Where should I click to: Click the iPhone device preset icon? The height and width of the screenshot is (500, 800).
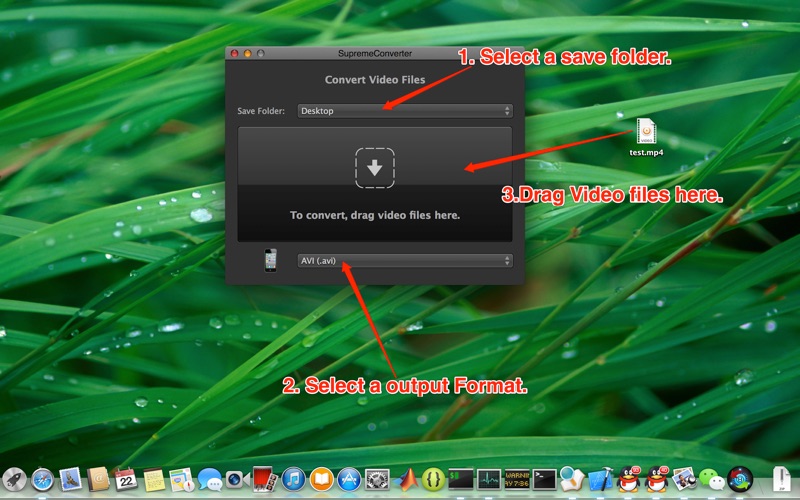click(x=270, y=260)
